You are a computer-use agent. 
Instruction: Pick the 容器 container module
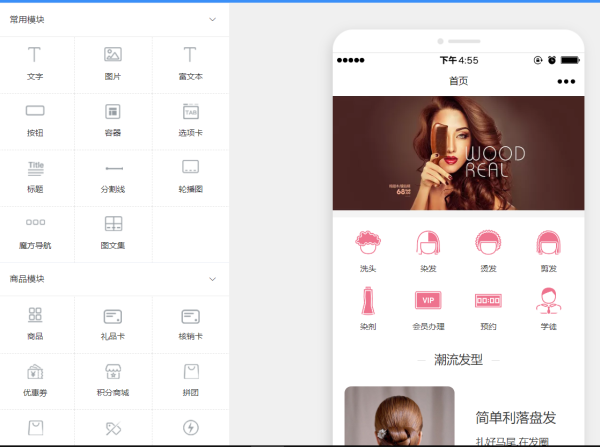[x=112, y=111]
